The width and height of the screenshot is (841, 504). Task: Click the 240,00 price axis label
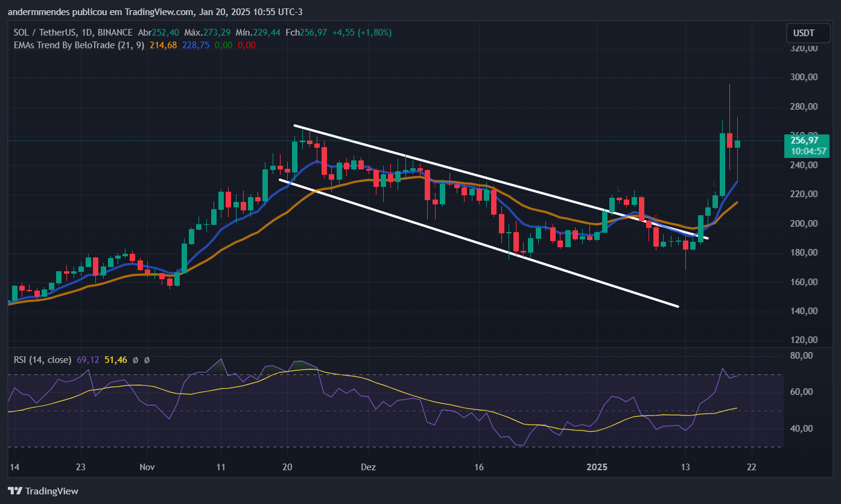point(804,165)
